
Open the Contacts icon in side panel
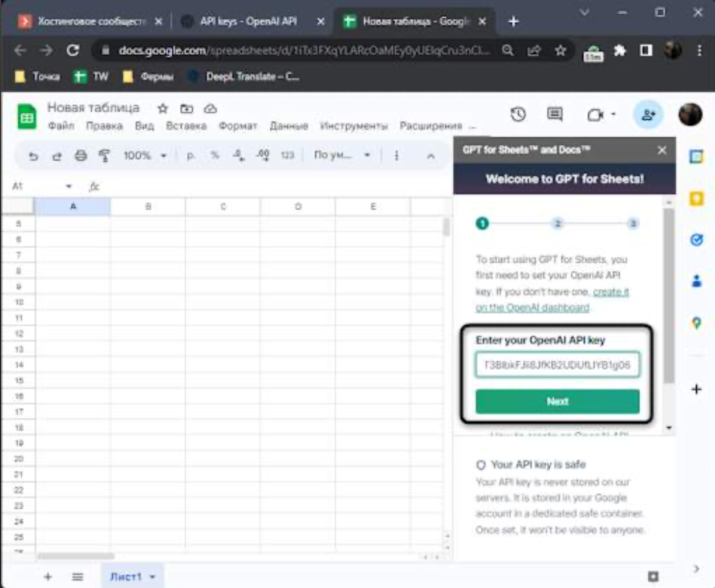tap(696, 281)
